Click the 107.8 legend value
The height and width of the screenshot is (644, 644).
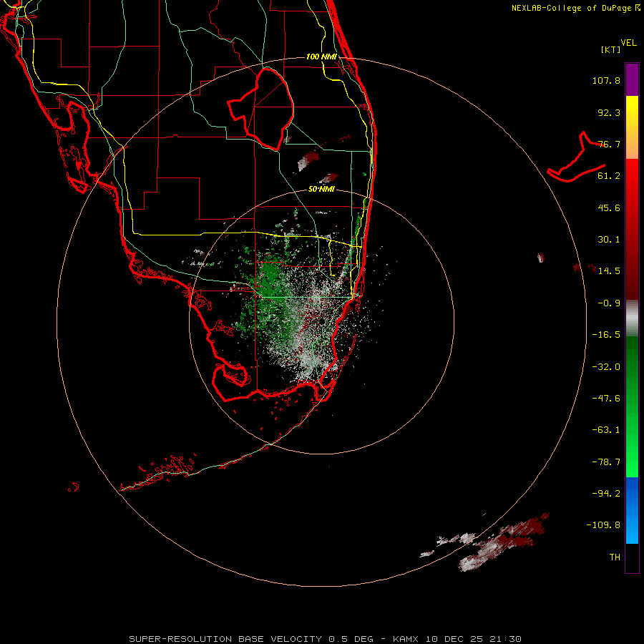pyautogui.click(x=606, y=80)
